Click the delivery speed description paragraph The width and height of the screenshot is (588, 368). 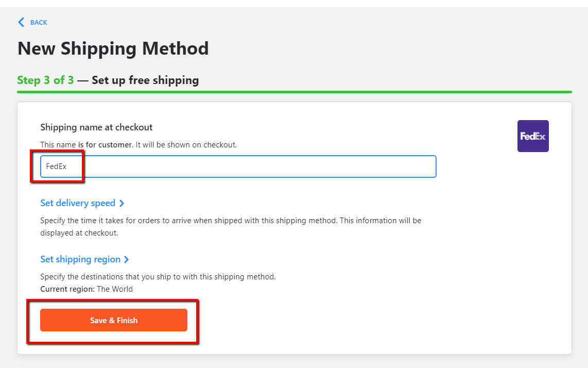(231, 226)
